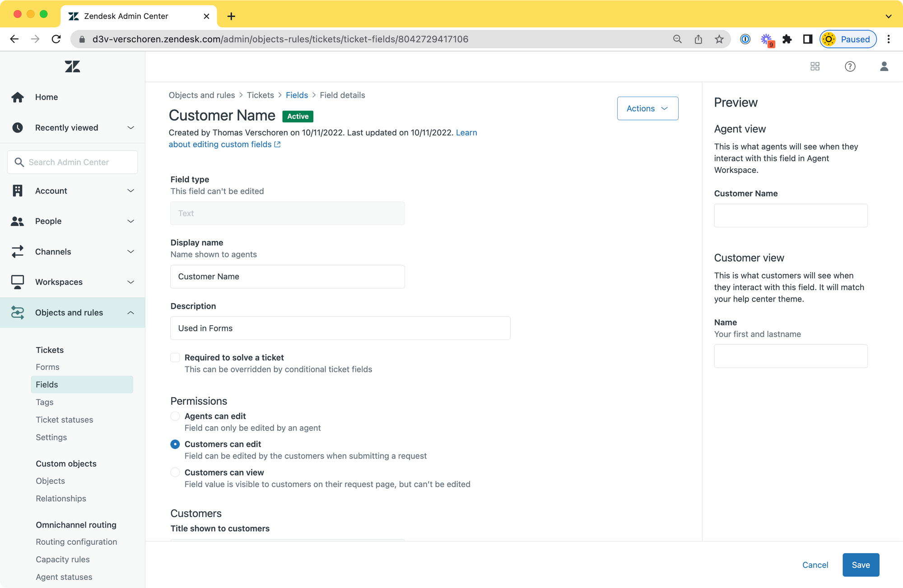Select Customers can view permission
This screenshot has height=588, width=903.
pyautogui.click(x=175, y=472)
